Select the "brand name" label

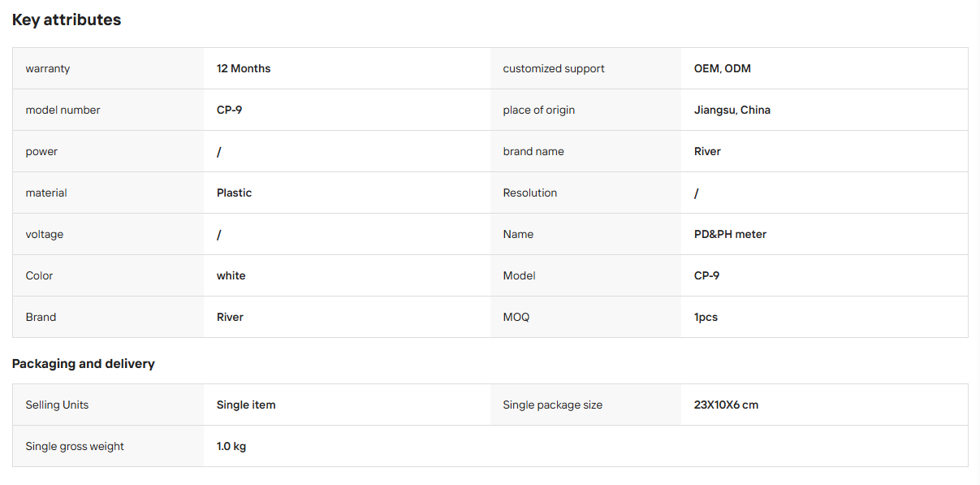point(533,152)
